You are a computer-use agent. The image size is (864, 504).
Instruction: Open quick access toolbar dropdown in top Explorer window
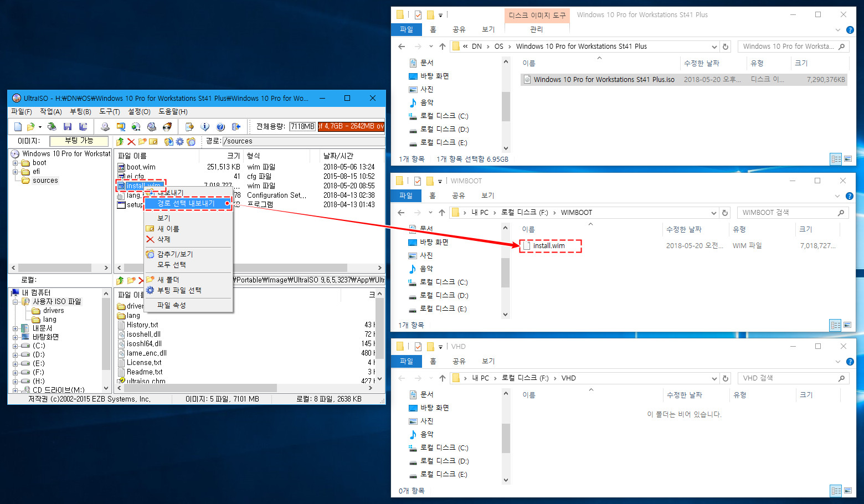pyautogui.click(x=441, y=15)
